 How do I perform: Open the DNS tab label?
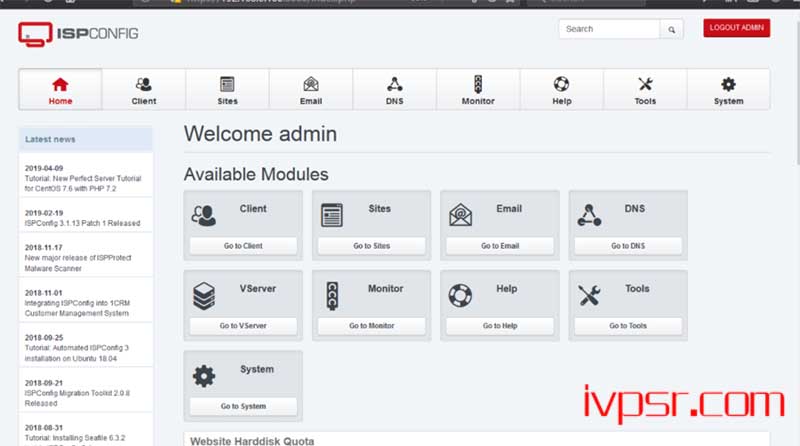pyautogui.click(x=394, y=101)
